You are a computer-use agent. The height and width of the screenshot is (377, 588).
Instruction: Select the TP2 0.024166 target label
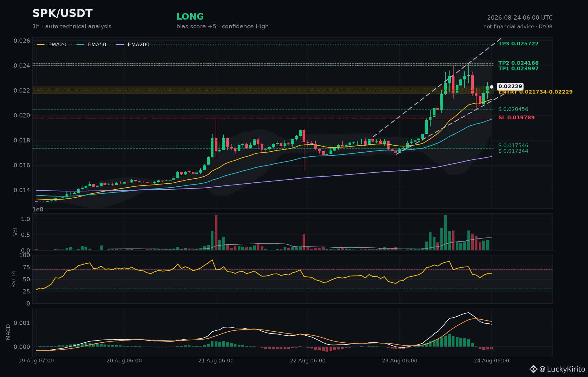point(518,63)
